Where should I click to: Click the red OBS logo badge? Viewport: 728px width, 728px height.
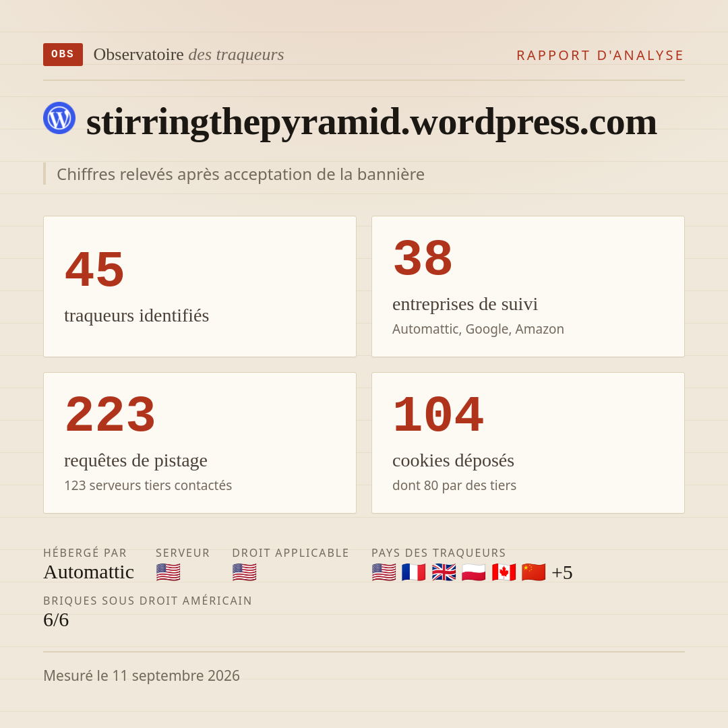pyautogui.click(x=63, y=55)
